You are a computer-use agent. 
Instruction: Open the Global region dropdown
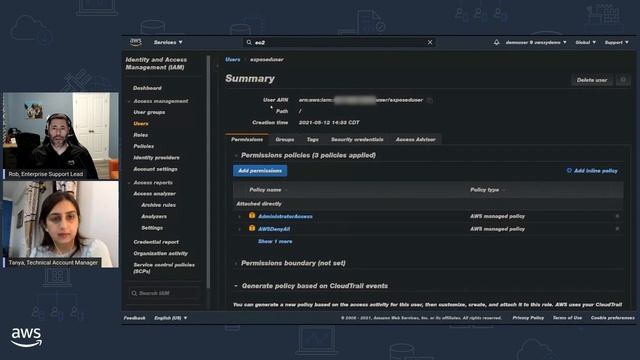click(x=585, y=42)
